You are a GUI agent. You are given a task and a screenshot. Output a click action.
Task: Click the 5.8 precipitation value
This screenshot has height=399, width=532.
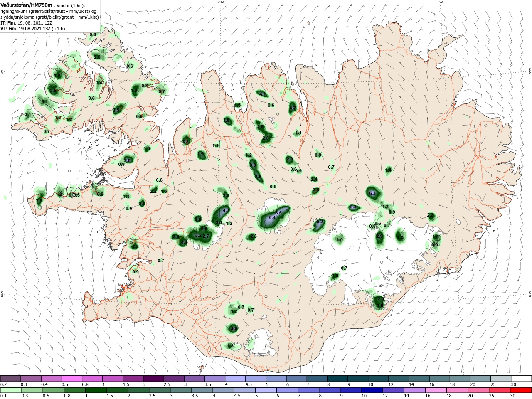(x=353, y=207)
